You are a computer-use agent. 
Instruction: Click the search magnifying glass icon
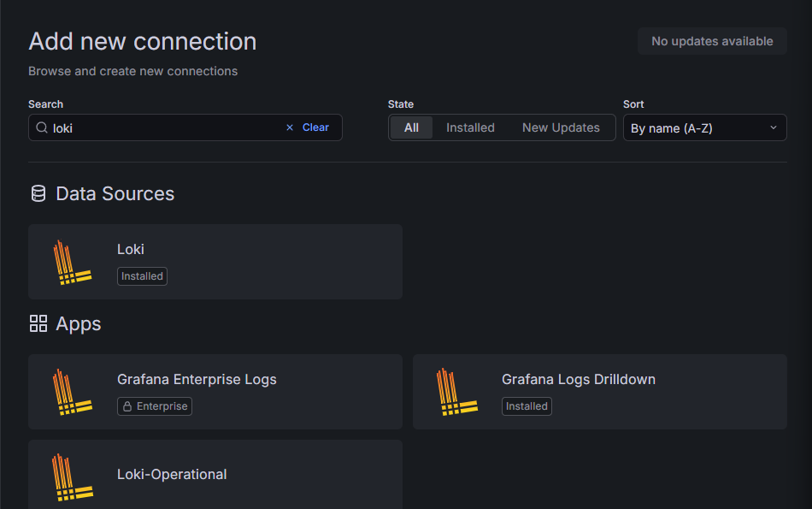point(41,127)
